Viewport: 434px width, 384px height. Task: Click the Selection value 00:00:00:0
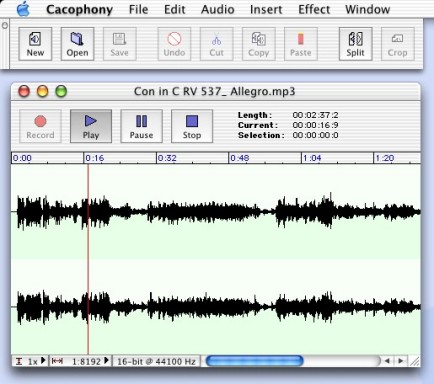[x=315, y=135]
